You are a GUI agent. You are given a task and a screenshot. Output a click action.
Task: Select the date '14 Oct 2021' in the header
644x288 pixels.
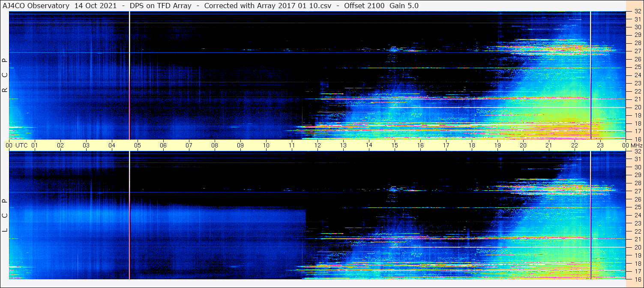tap(95, 6)
